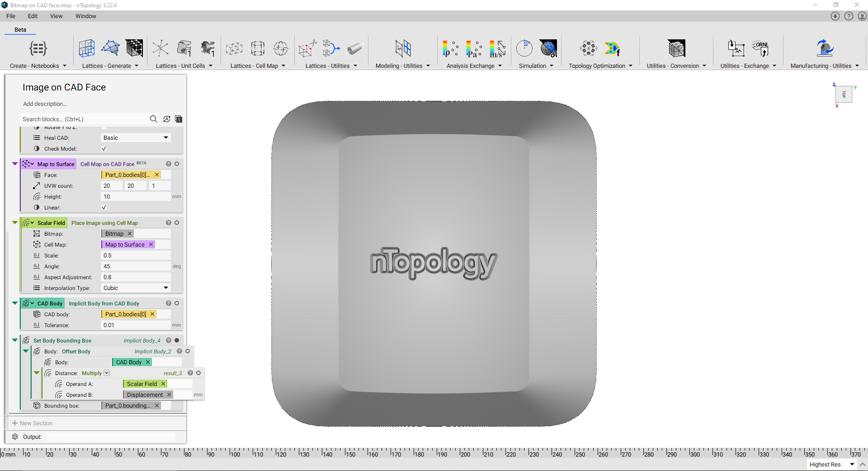
Task: Open the Heal CAD Basic dropdown
Action: tap(135, 138)
